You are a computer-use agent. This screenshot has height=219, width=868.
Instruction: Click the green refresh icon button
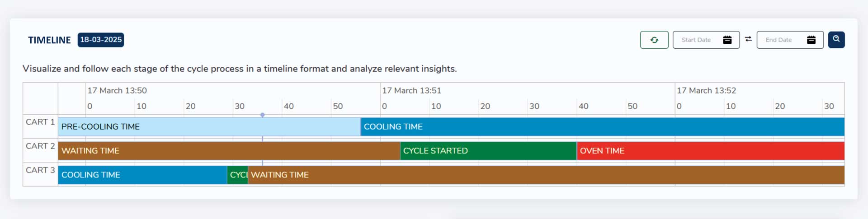point(654,40)
